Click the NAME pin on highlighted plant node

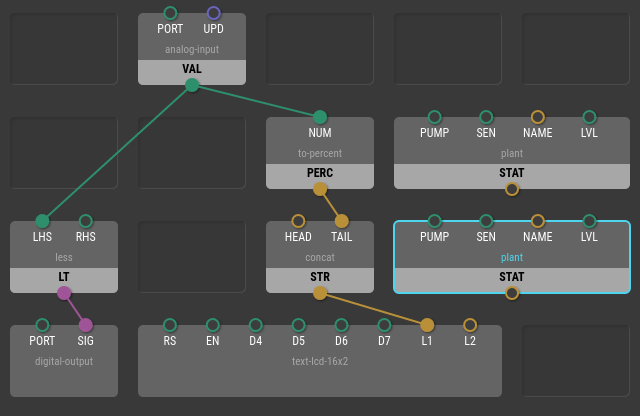click(x=538, y=221)
